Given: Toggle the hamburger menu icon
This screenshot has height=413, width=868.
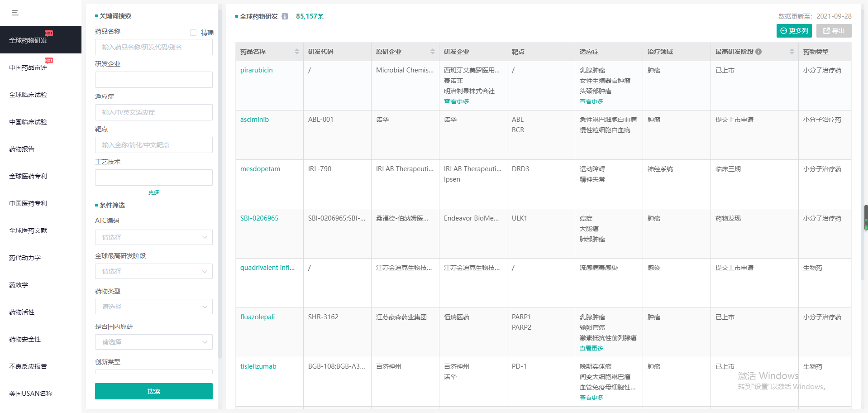Looking at the screenshot, I should (x=15, y=13).
